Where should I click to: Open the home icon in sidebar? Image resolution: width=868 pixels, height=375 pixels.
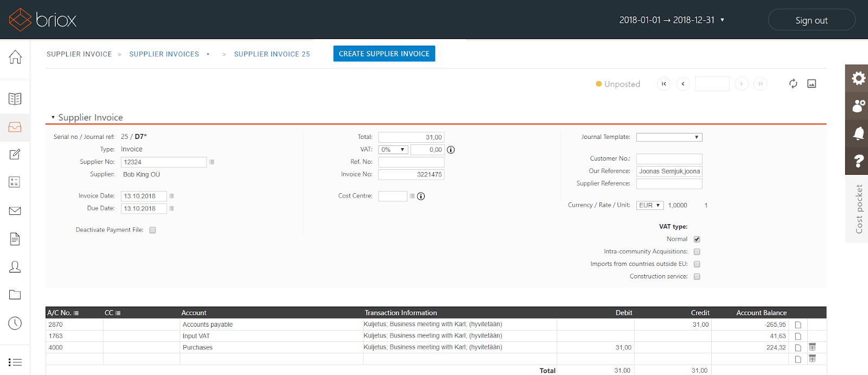pyautogui.click(x=15, y=56)
